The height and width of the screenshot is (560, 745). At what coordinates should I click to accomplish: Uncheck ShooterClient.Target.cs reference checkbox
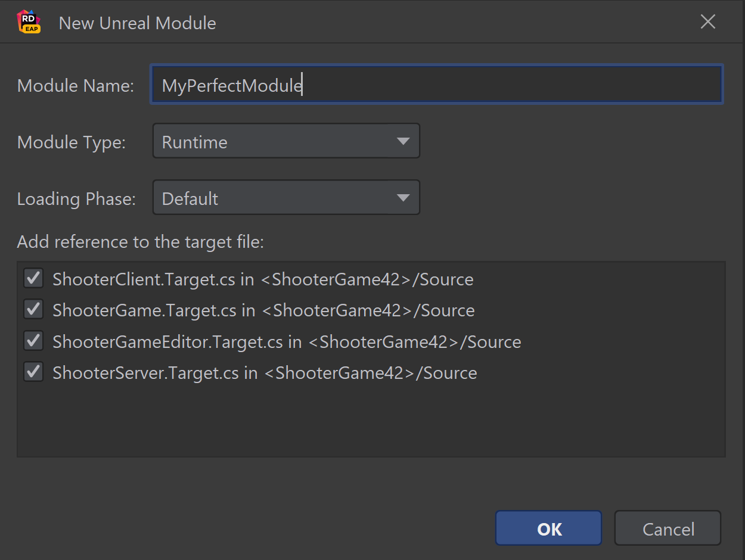[x=33, y=278]
